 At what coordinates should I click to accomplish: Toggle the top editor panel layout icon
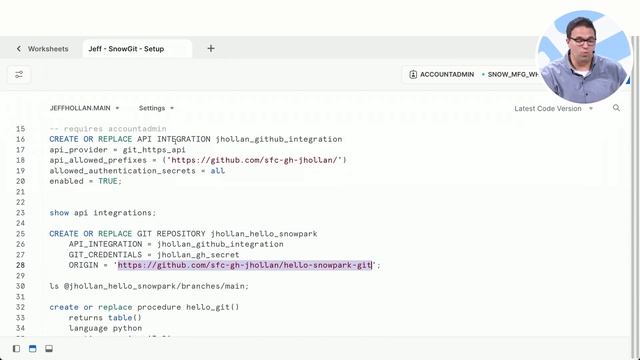tap(33, 349)
